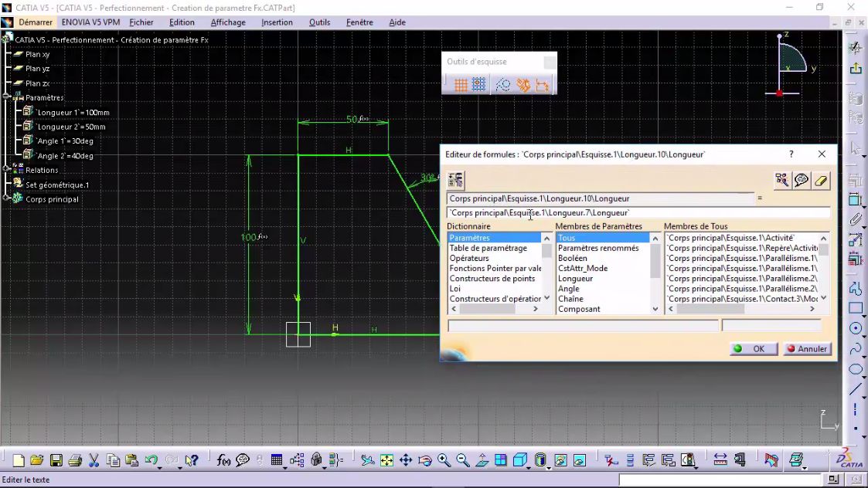Click Annuler in the formula editor
This screenshot has width=868, height=488.
tap(807, 348)
